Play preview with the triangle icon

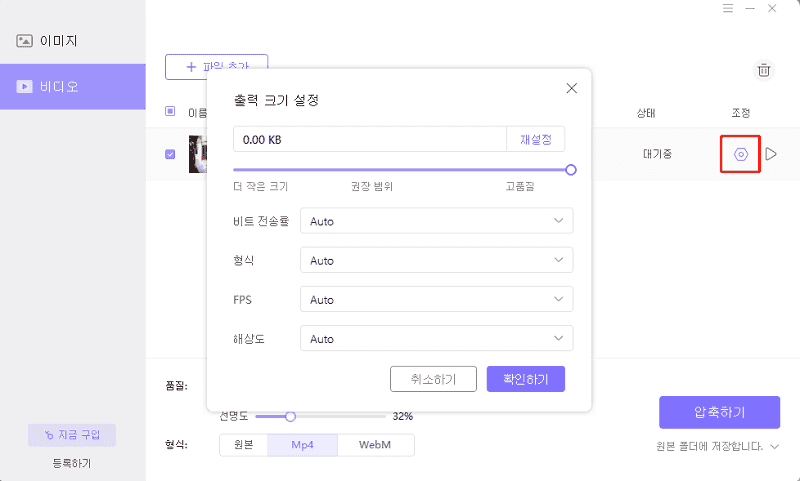pos(771,154)
